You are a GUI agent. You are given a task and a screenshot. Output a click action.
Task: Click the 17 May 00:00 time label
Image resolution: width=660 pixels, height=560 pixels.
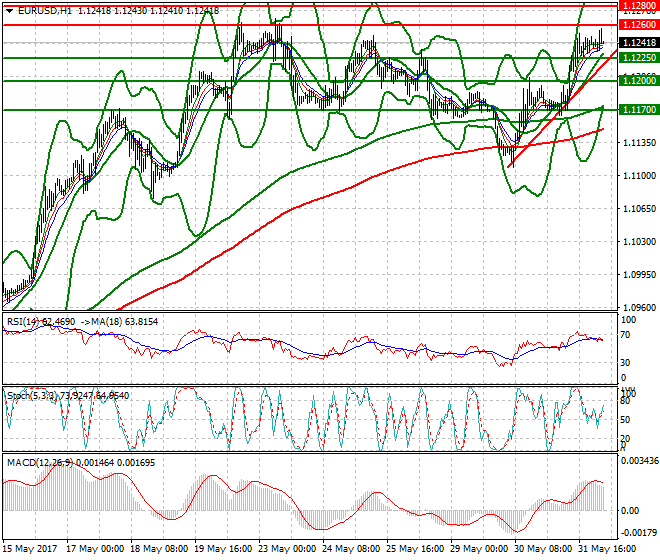point(95,549)
